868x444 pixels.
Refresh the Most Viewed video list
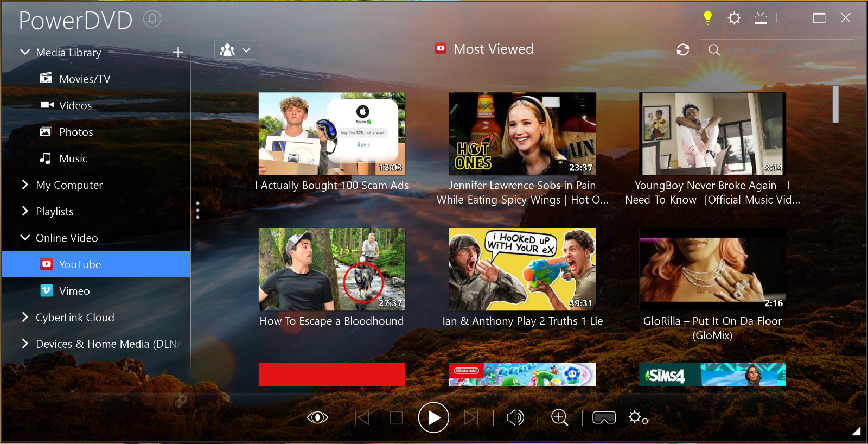(682, 50)
